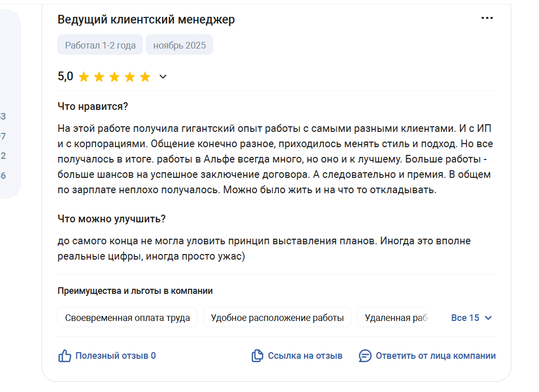
Task: Click the copy link icon for review
Action: [x=257, y=356]
